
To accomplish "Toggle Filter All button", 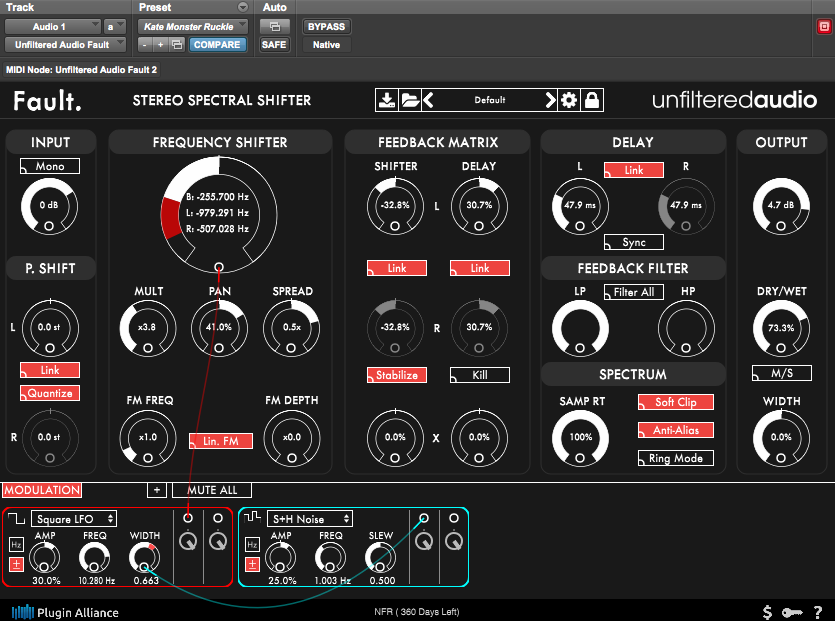I will 634,292.
